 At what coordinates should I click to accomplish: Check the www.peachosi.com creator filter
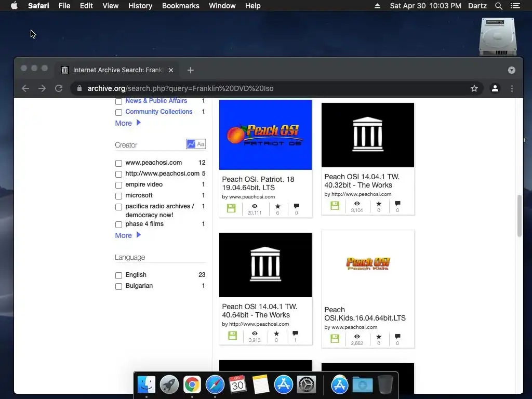[118, 163]
